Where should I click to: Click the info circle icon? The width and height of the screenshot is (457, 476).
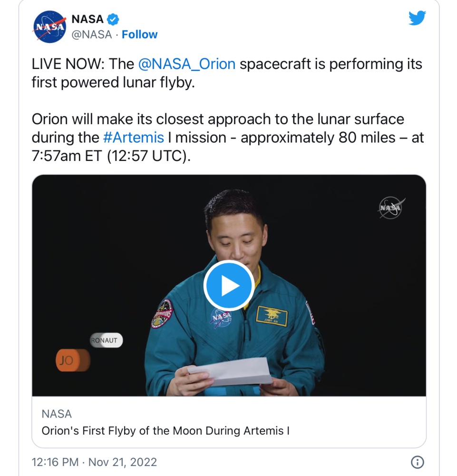click(417, 462)
